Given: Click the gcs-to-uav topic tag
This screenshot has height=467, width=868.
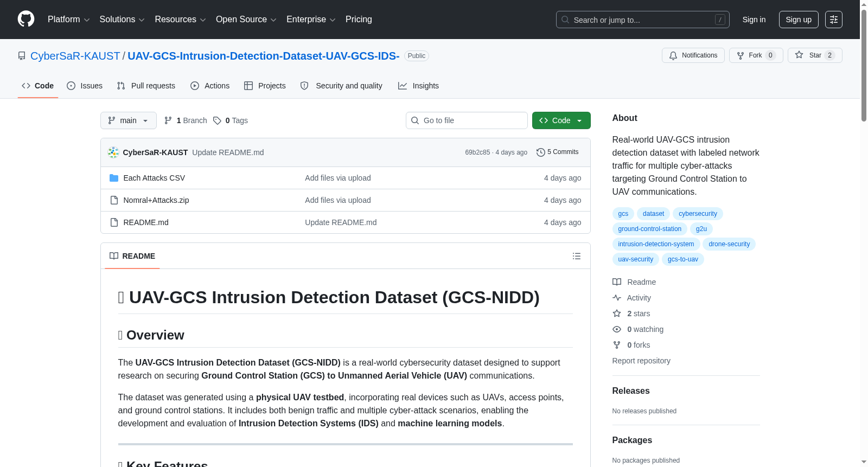Looking at the screenshot, I should (683, 259).
